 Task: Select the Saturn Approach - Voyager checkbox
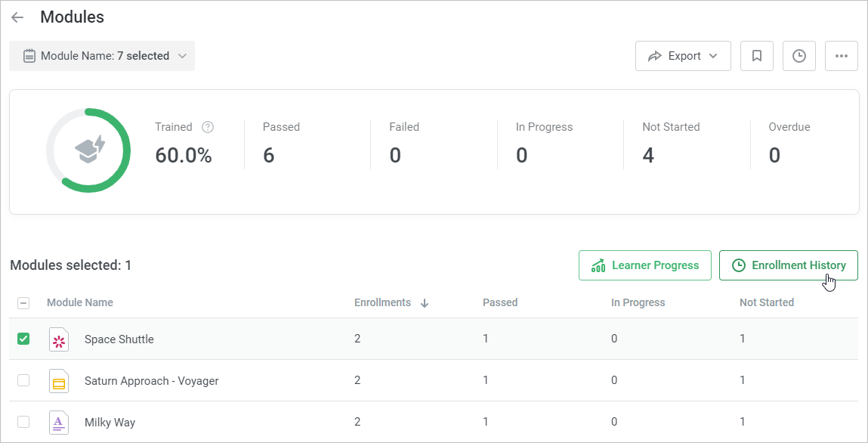coord(23,380)
